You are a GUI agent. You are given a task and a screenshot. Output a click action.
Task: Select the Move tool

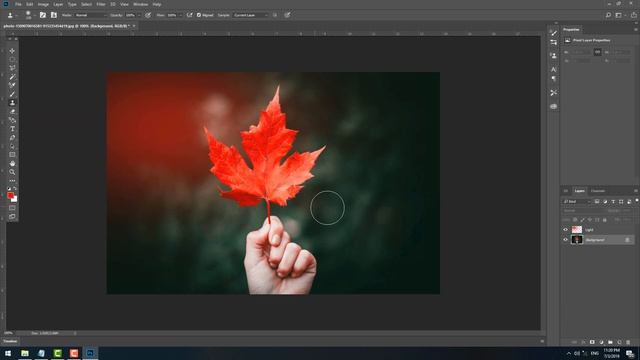pos(12,51)
